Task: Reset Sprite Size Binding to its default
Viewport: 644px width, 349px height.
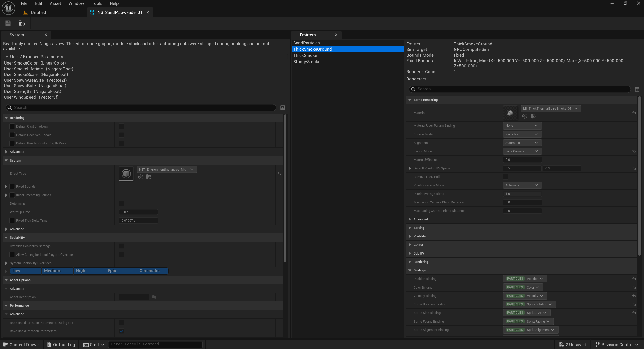Action: pos(634,313)
